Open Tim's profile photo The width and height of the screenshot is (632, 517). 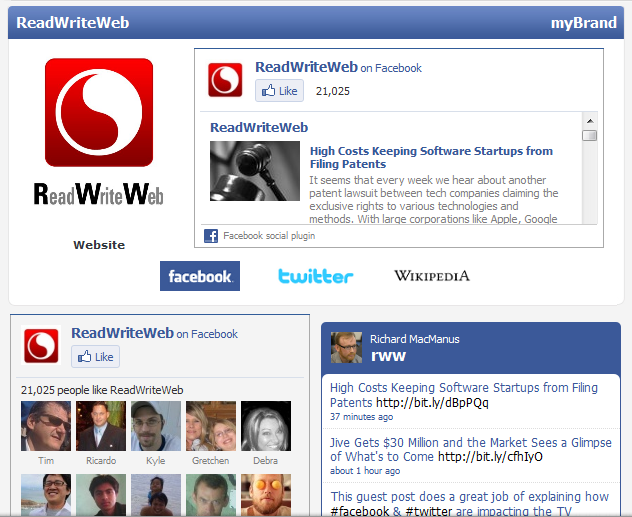pyautogui.click(x=46, y=426)
